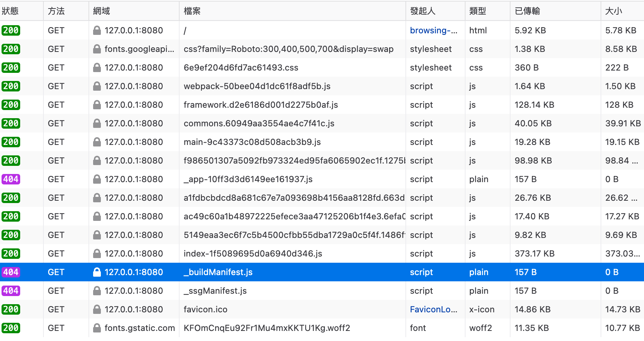Open the browsing-... initiator link
This screenshot has height=341, width=644.
click(434, 30)
